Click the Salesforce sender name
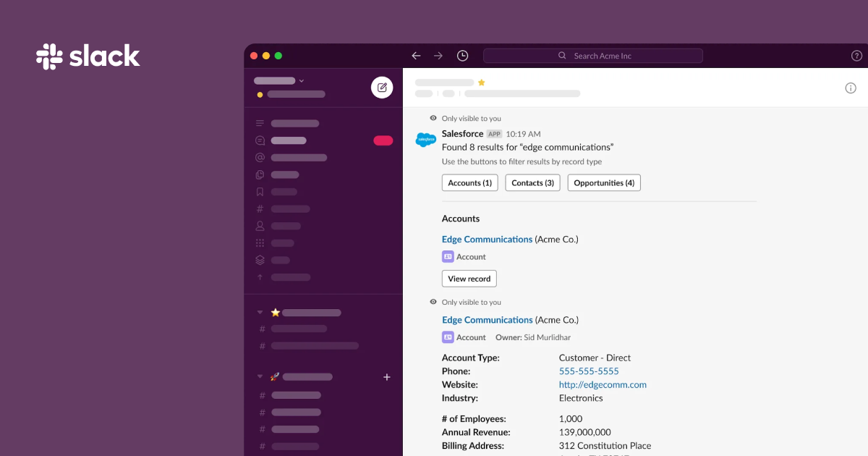 (x=462, y=134)
